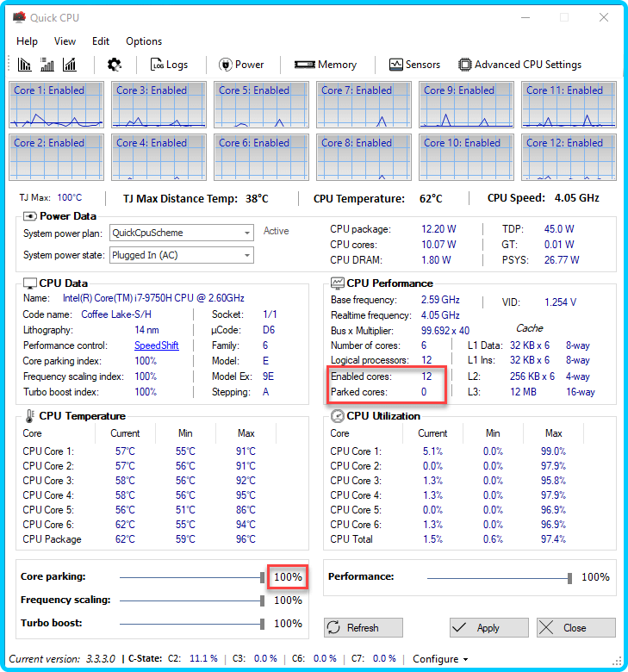Open the Options menu
Viewport: 628px width, 672px height.
pyautogui.click(x=144, y=40)
